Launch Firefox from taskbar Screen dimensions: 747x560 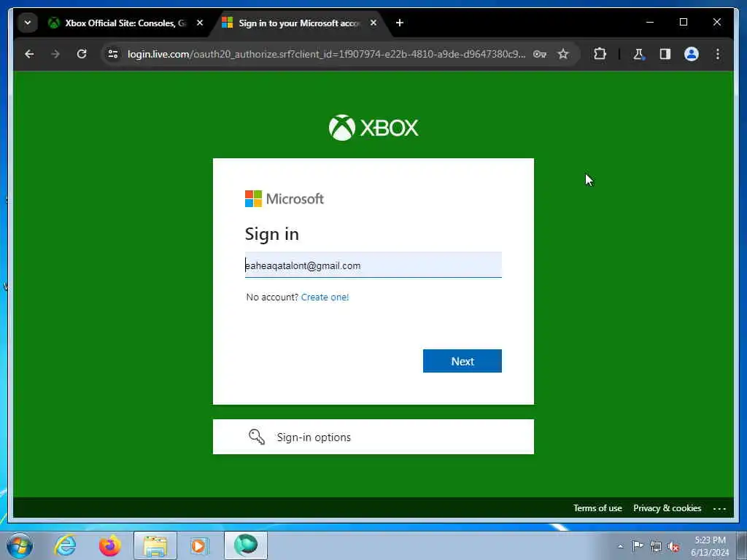click(110, 545)
